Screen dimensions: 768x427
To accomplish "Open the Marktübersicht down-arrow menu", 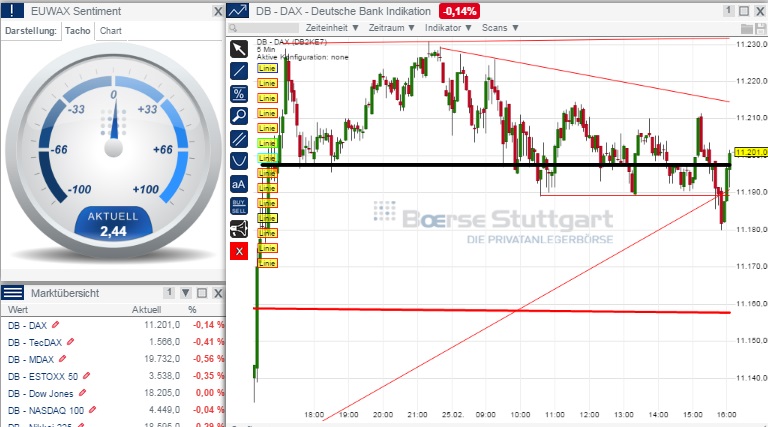I will (x=186, y=293).
